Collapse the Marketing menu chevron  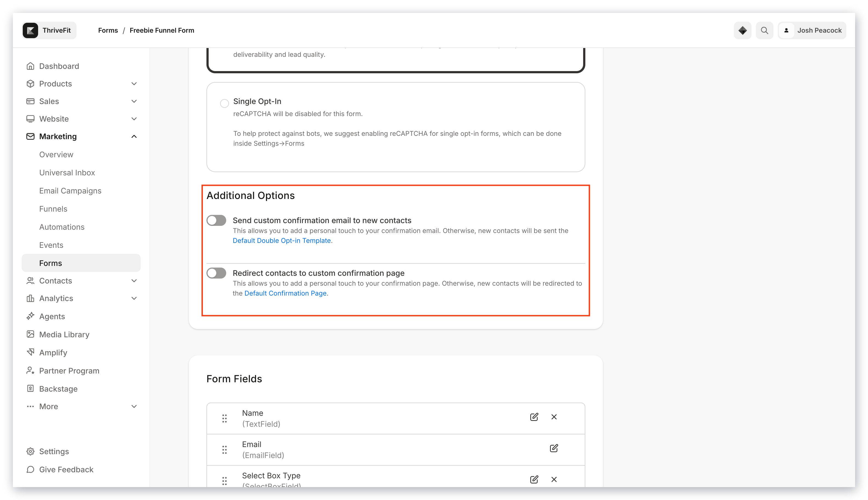click(x=134, y=136)
